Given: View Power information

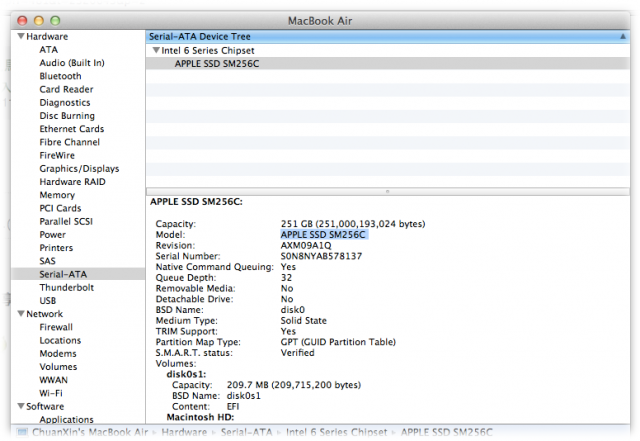Looking at the screenshot, I should [53, 234].
